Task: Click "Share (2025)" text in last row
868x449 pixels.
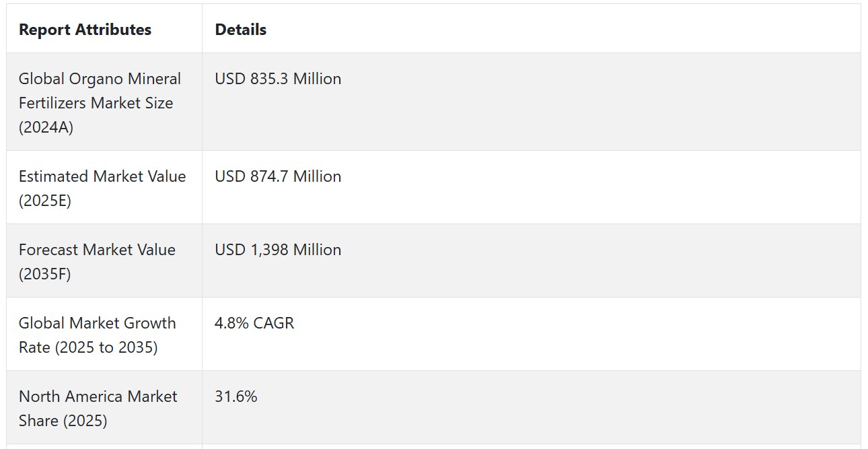Action: 63,421
